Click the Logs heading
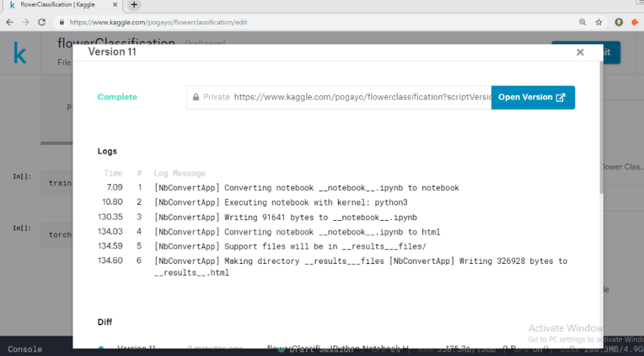This screenshot has width=644, height=356. coord(107,151)
